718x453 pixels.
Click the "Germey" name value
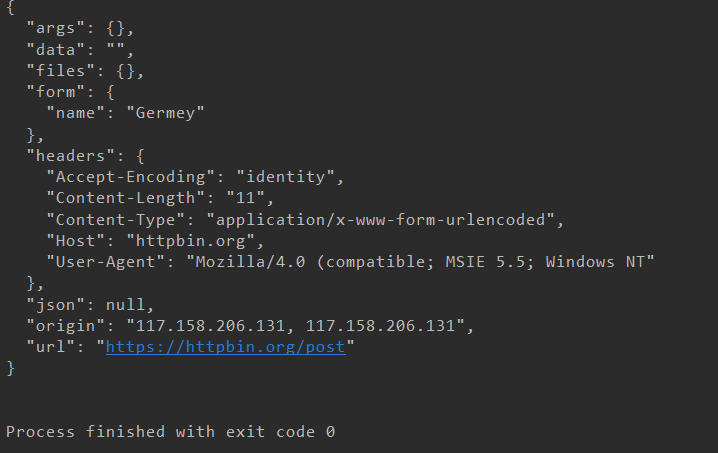165,113
